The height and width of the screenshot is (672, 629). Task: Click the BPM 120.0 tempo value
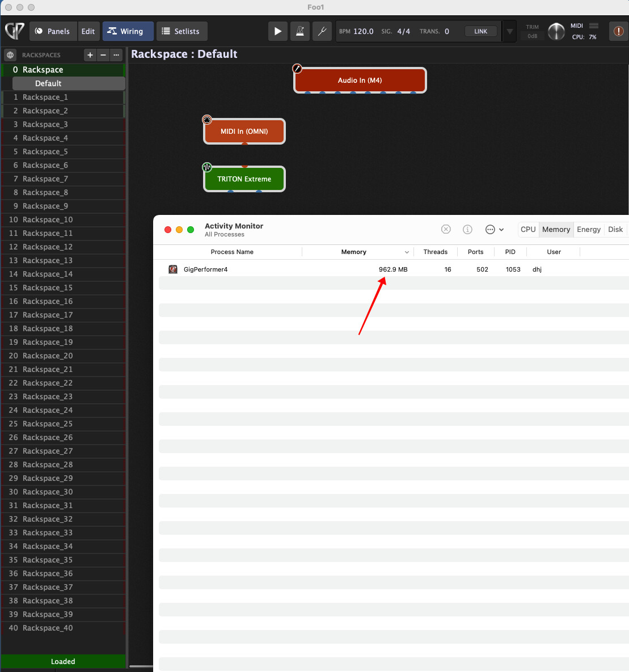click(363, 31)
